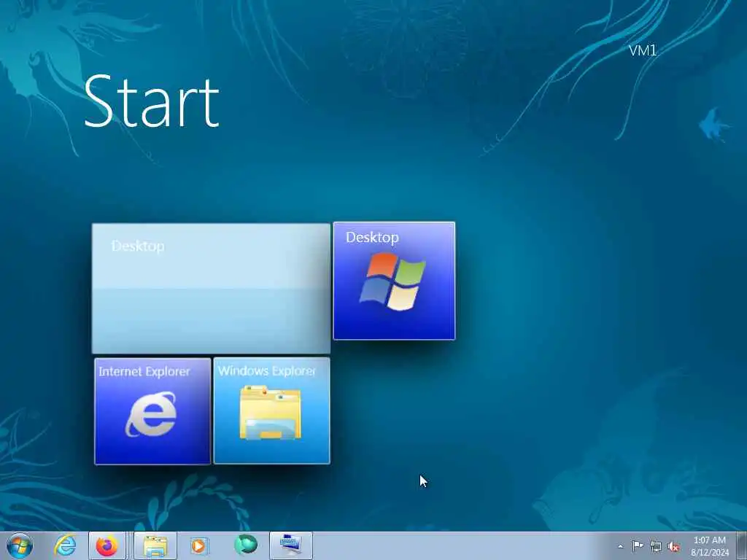Click the Windows Start orb
This screenshot has height=560, width=747.
coord(20,545)
